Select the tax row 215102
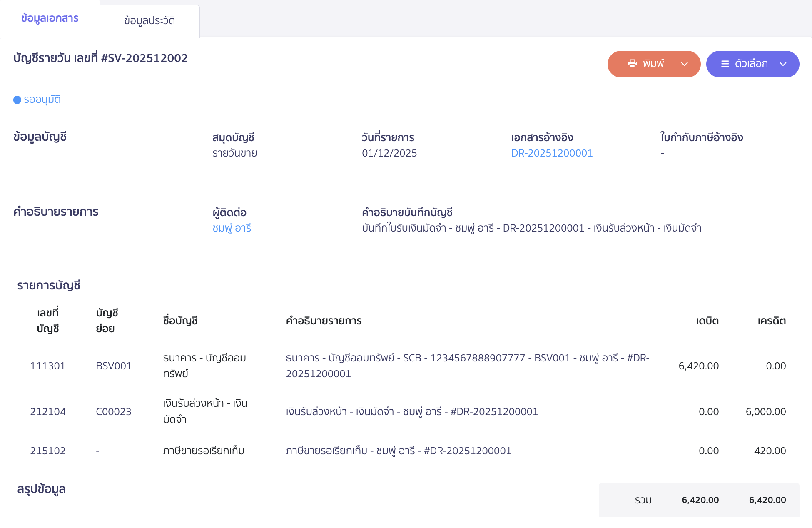 coord(48,451)
